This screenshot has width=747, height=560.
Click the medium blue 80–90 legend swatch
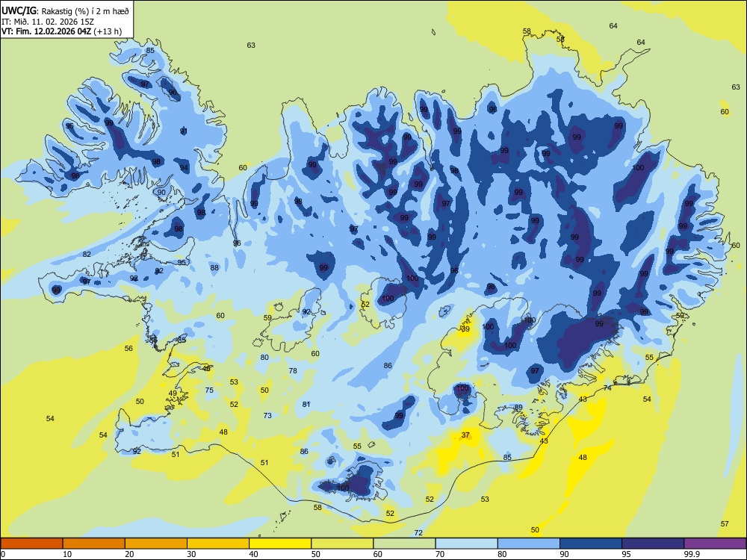pos(529,544)
